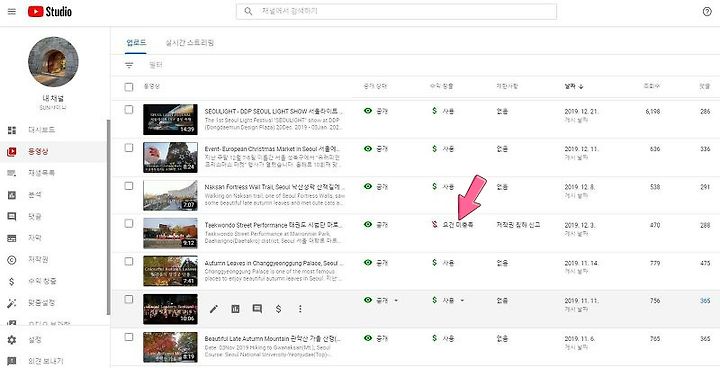Click copyright claim restriction on Taekwondo row
Screen dimensions: 720x368
518,225
